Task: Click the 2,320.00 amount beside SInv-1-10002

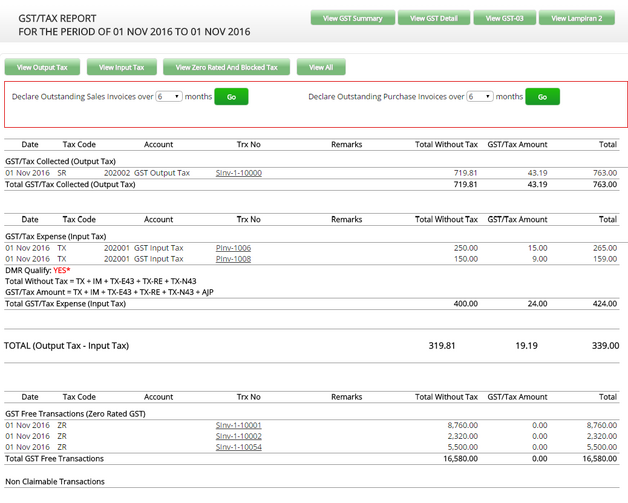Action: [x=463, y=436]
